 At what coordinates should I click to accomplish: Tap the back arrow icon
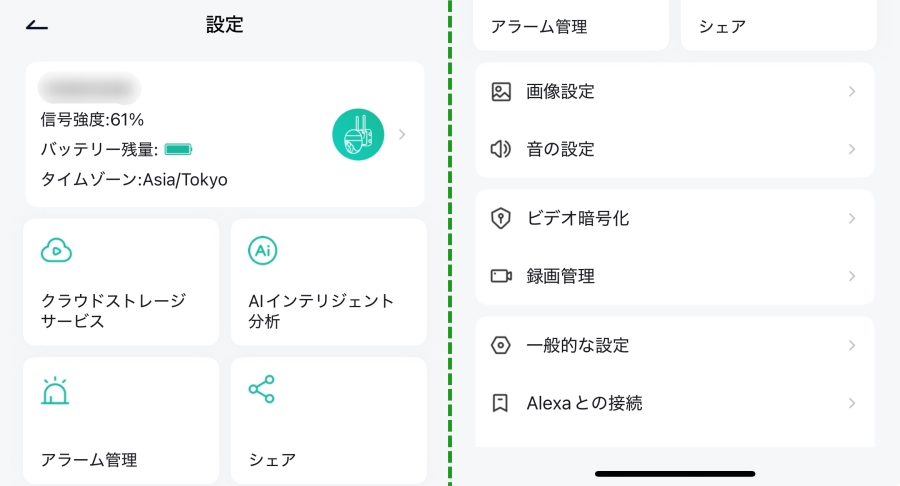tap(37, 25)
